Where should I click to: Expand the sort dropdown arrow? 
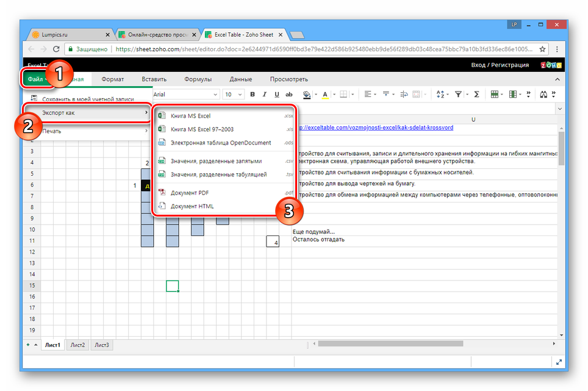448,95
